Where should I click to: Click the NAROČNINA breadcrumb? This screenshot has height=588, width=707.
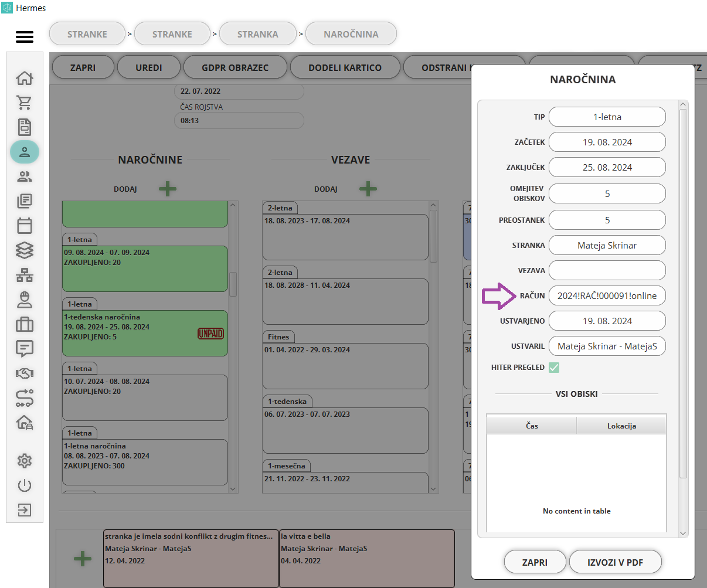pos(351,34)
